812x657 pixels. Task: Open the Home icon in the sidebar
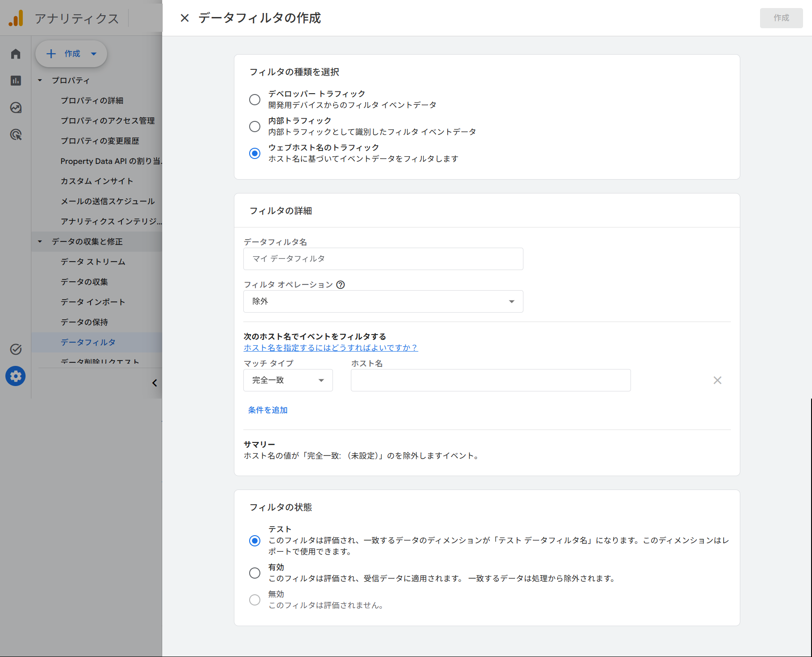[16, 54]
